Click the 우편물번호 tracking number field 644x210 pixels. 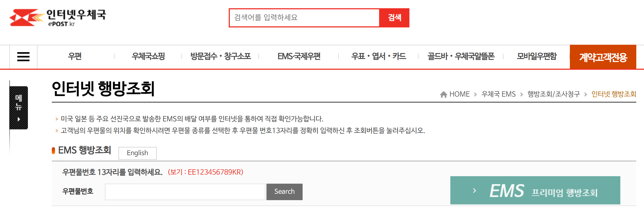(185, 192)
